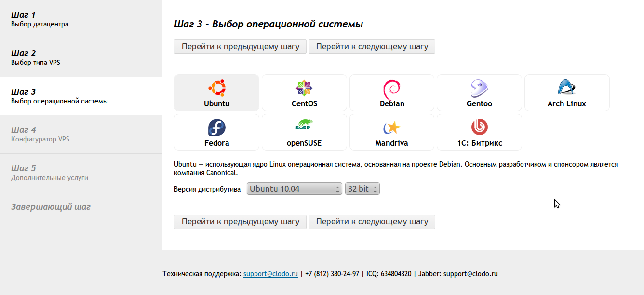
Task: Select the 1C: Битрикс logo icon
Action: coord(479,127)
